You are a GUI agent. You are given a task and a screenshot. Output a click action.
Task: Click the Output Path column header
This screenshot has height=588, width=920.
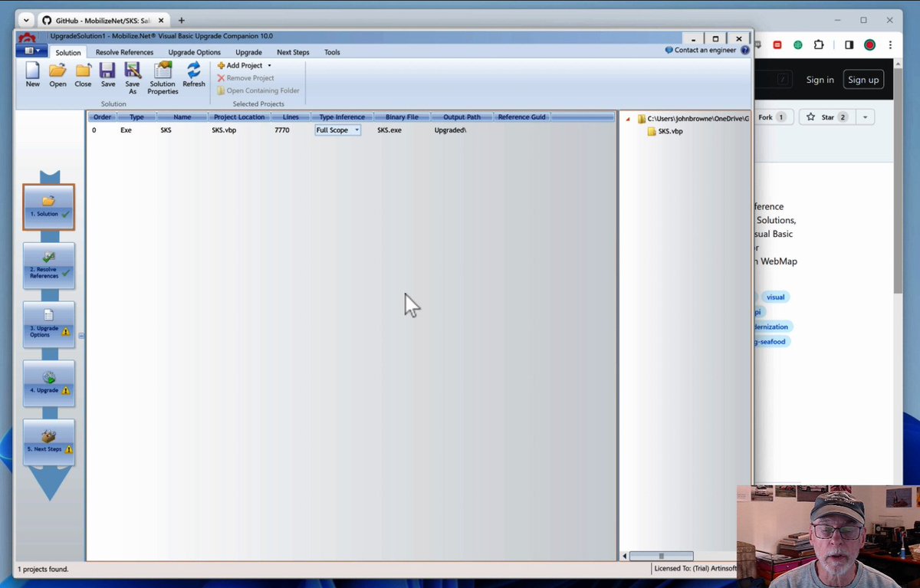point(462,117)
